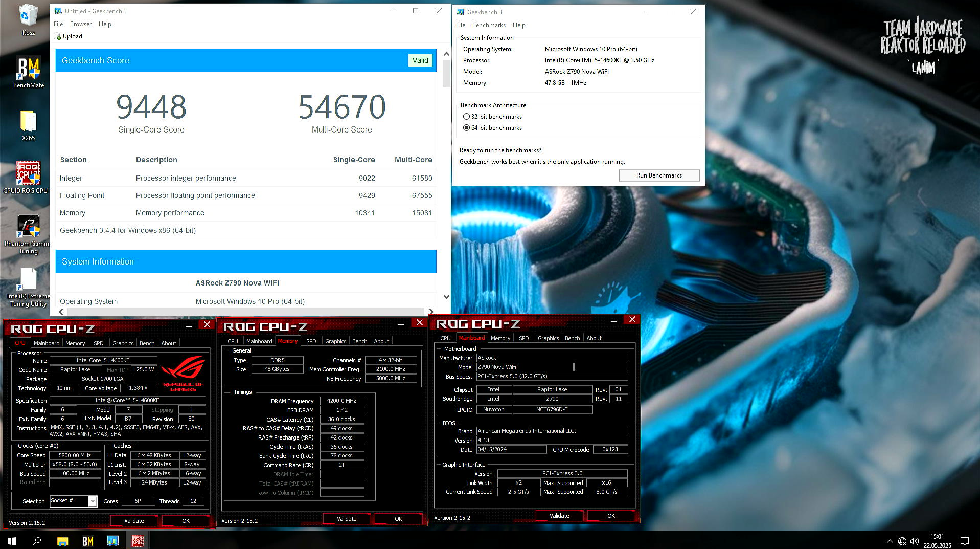Click CAS# Latency 36.0 clocks value
The image size is (980, 549).
pos(342,420)
